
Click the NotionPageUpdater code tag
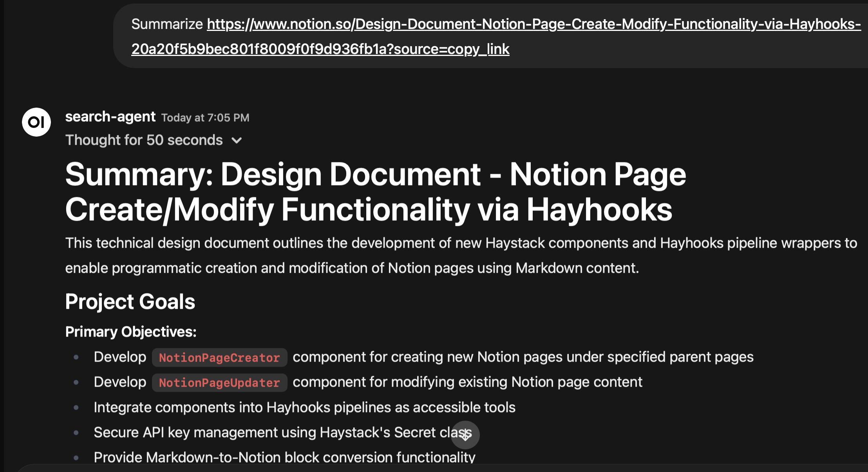click(x=219, y=383)
